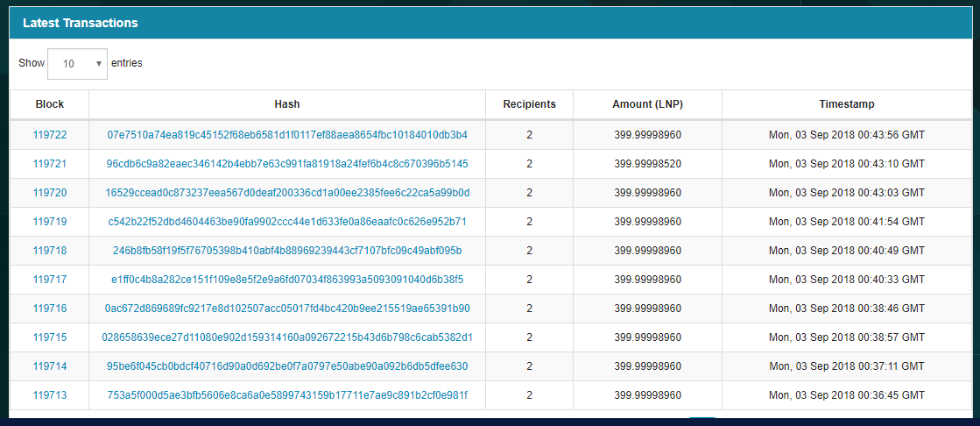This screenshot has width=980, height=426.
Task: Open block 119719 link
Action: click(x=50, y=222)
